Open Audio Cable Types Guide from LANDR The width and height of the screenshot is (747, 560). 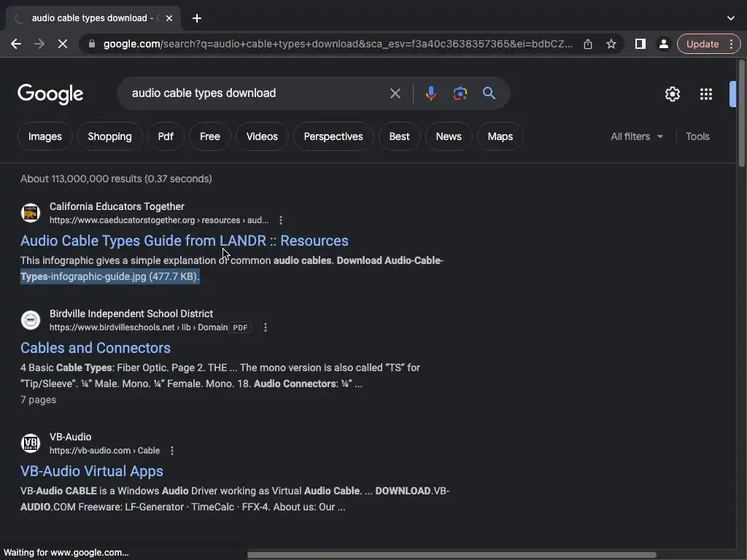click(x=185, y=241)
